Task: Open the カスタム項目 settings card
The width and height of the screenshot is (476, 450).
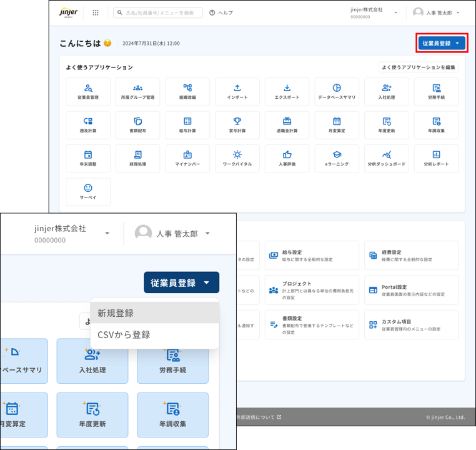Action: 412,325
